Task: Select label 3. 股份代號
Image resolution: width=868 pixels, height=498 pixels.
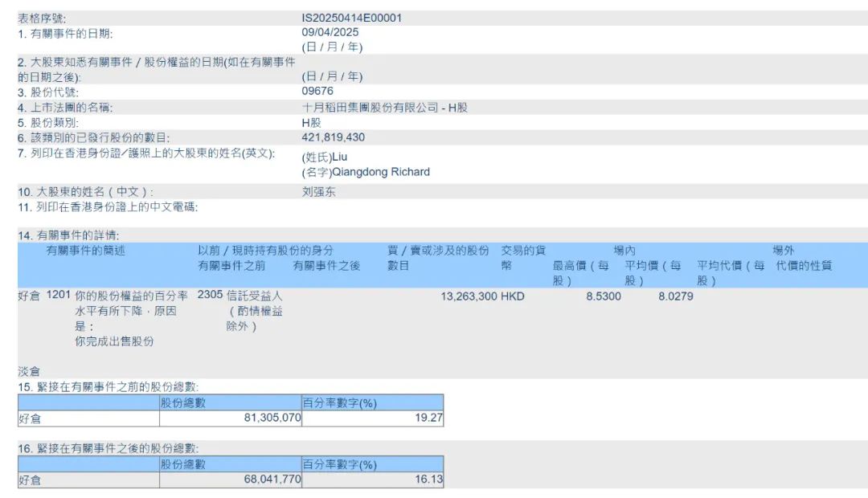Action: tap(48, 92)
